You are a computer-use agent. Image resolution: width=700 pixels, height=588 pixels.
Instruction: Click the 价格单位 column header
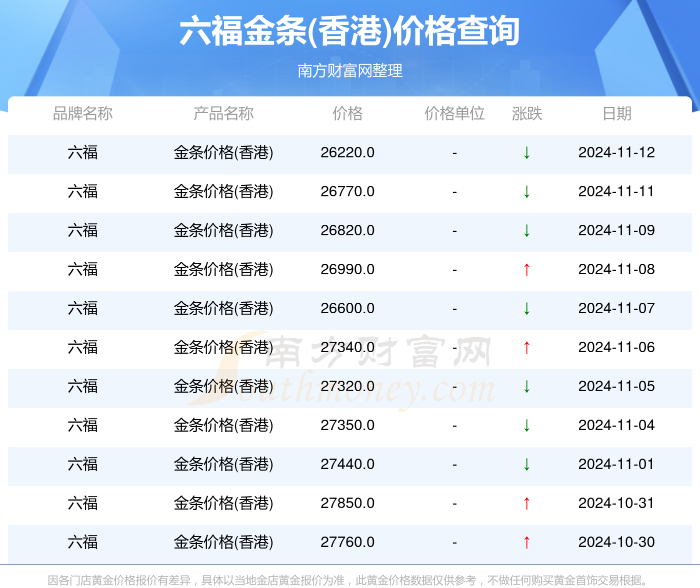454,113
